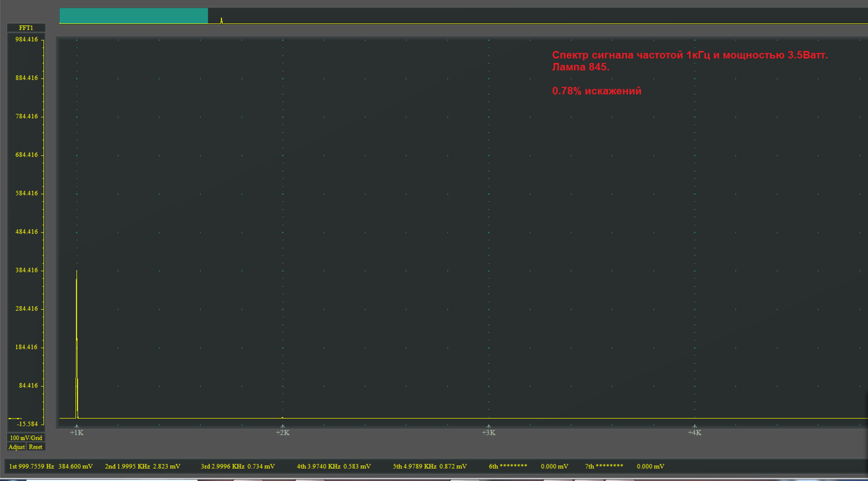This screenshot has width=868, height=481.
Task: Click the +3K frequency marker
Action: pos(489,432)
